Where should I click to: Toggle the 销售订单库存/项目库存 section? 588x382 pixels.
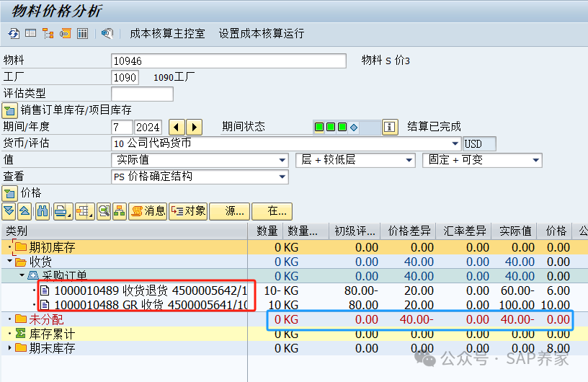point(9,110)
